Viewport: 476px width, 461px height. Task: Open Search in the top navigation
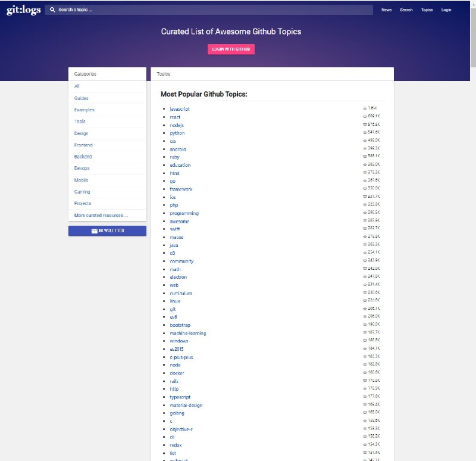pos(406,10)
